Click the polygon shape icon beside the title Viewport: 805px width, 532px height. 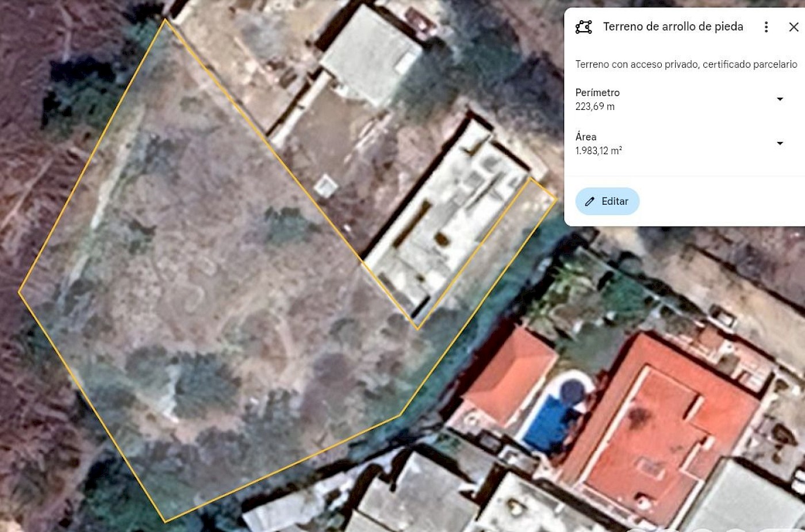point(584,27)
